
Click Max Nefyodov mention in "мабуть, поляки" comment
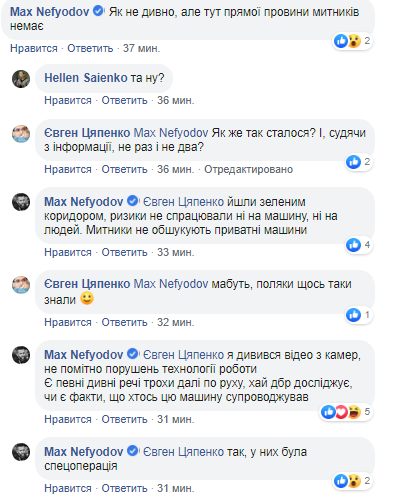tap(171, 284)
